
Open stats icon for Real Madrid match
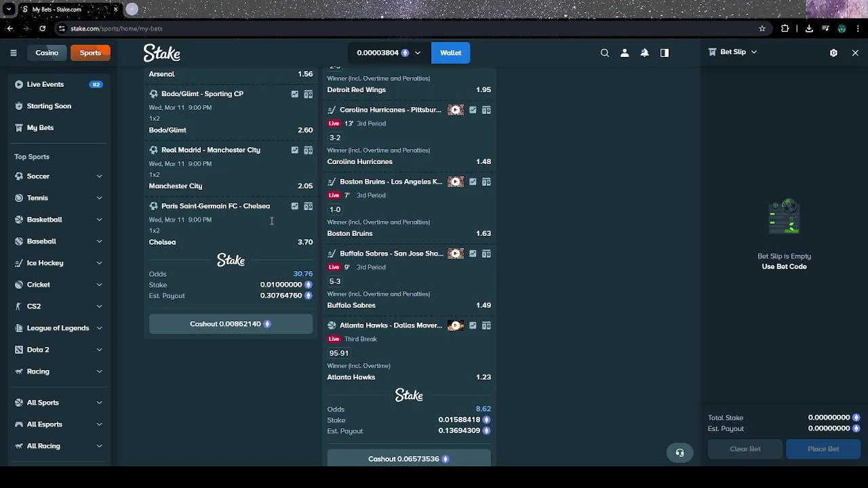point(294,150)
